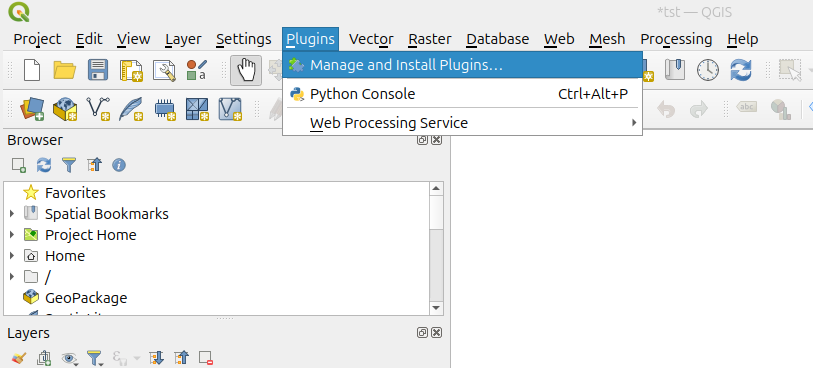The height and width of the screenshot is (368, 813).
Task: Click the Browser tree scroll-up arrow
Action: (436, 189)
